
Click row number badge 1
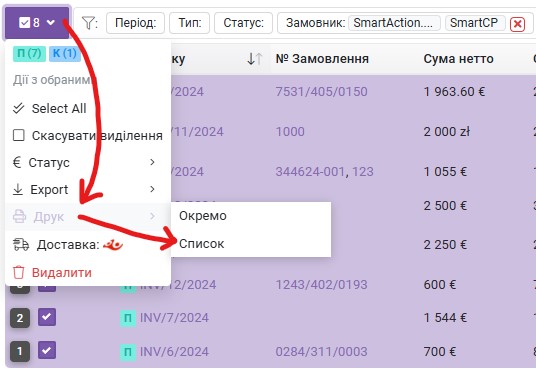click(x=20, y=351)
